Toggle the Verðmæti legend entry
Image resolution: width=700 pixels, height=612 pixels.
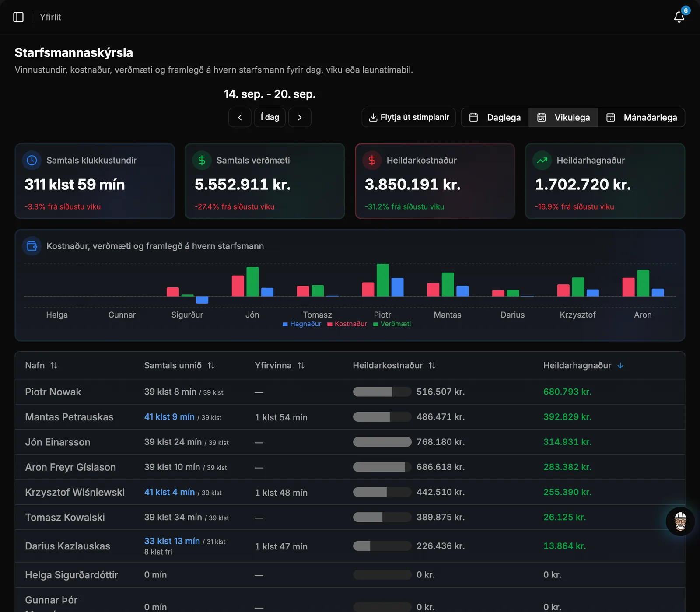(392, 324)
